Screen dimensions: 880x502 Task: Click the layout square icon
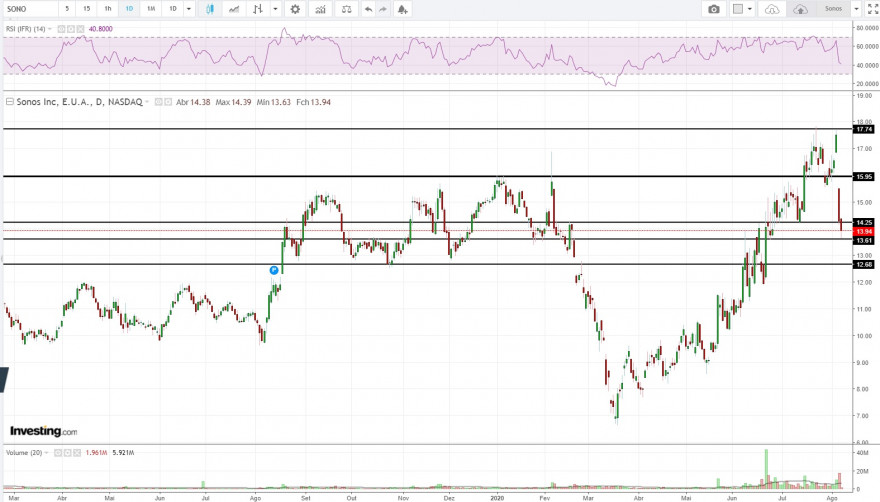tap(738, 9)
